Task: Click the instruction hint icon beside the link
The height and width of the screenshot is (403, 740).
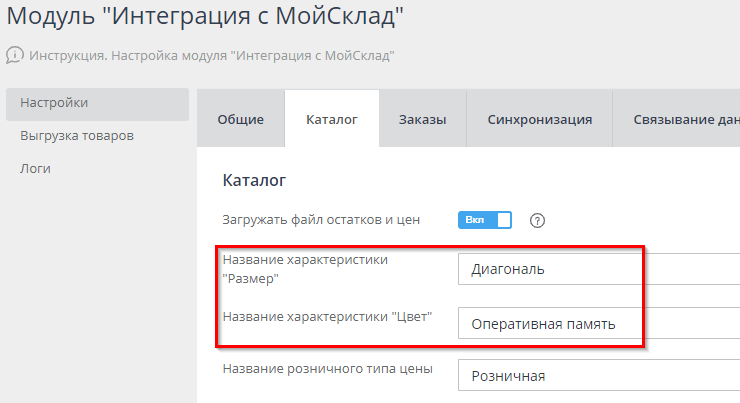Action: pyautogui.click(x=15, y=55)
